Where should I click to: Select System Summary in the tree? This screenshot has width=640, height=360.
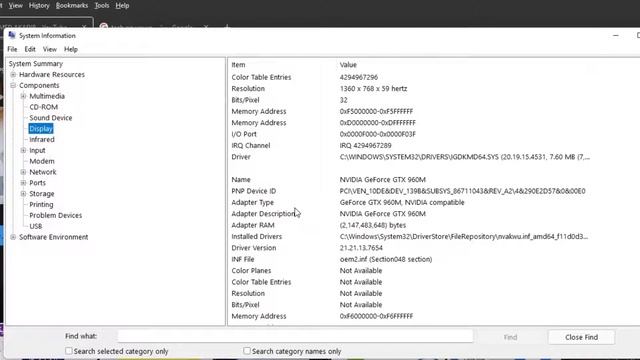[x=36, y=64]
